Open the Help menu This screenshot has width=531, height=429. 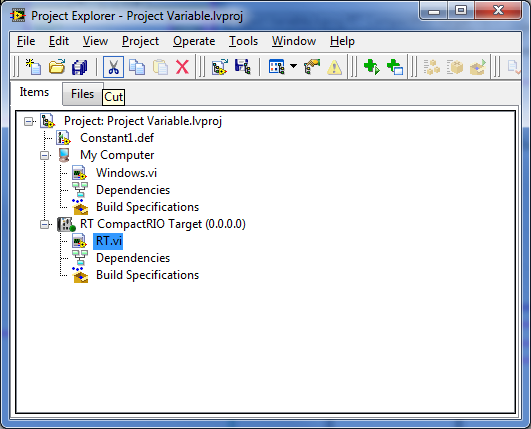[342, 41]
